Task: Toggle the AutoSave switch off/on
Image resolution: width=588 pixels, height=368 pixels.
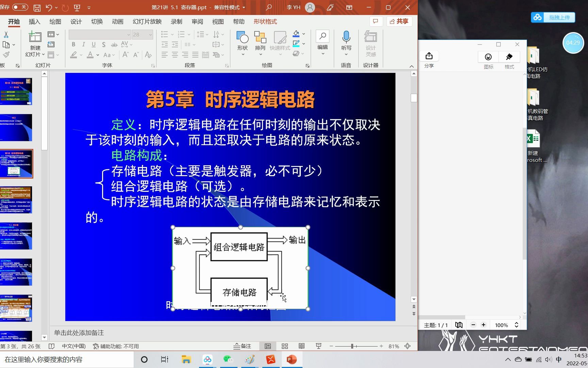Action: coord(20,7)
